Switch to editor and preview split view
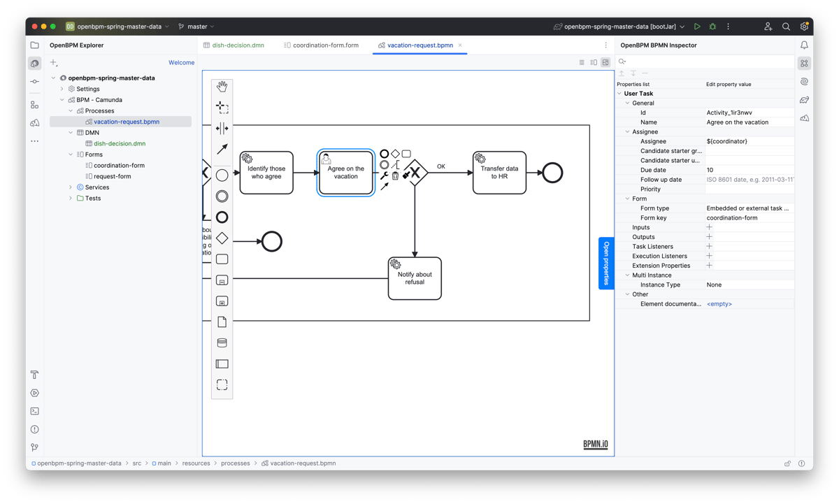 594,62
